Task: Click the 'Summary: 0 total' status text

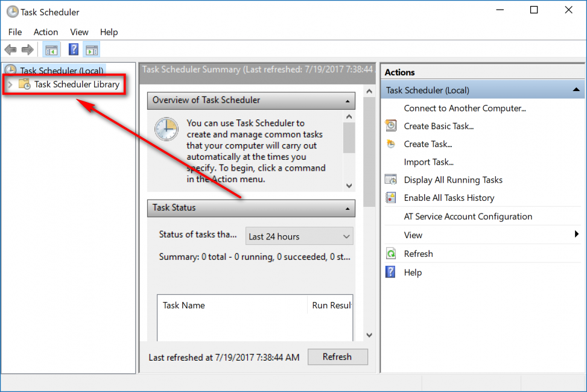Action: coord(255,257)
